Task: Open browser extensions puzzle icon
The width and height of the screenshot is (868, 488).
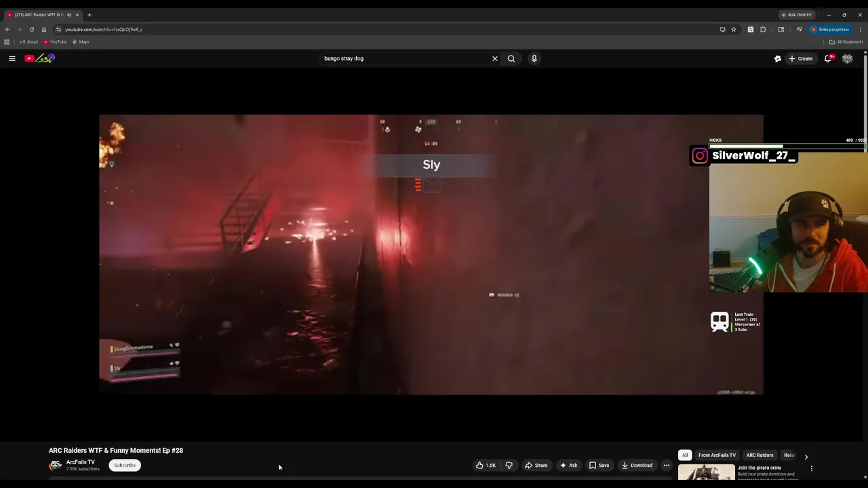Action: pyautogui.click(x=763, y=29)
